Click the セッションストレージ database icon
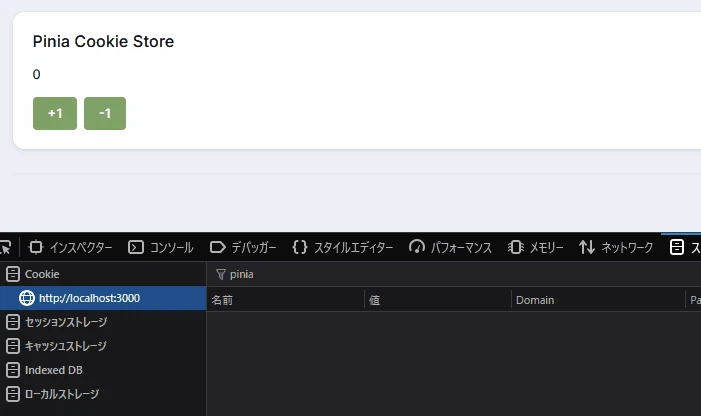Screen dimensions: 701x416 [x=13, y=322]
